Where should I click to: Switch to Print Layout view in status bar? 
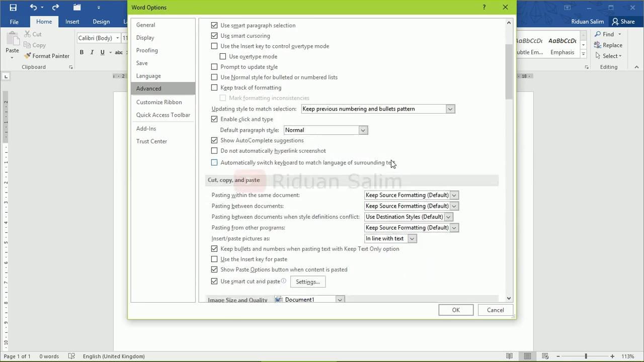coord(527,356)
